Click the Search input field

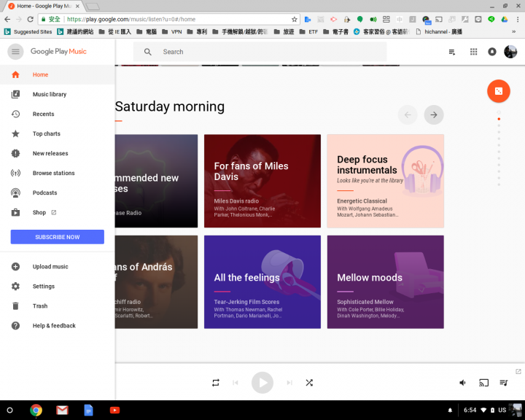point(260,52)
